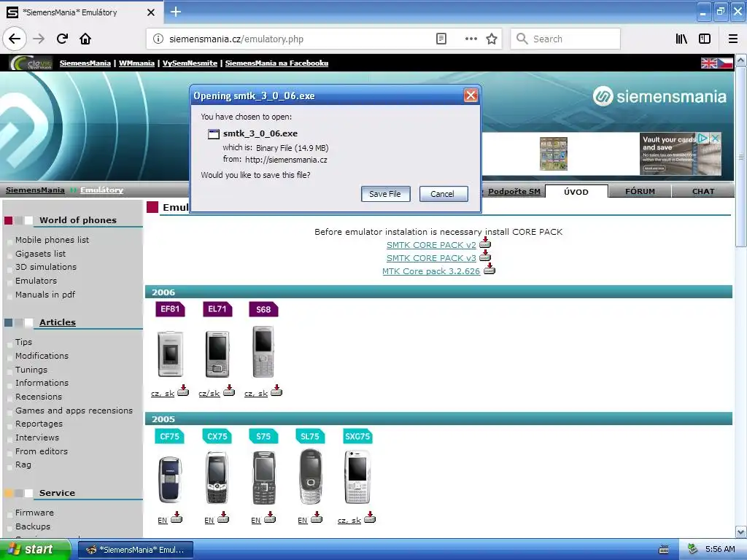Viewport: 747px width, 560px height.
Task: Open Mobile phones list in sidebar
Action: (x=52, y=239)
